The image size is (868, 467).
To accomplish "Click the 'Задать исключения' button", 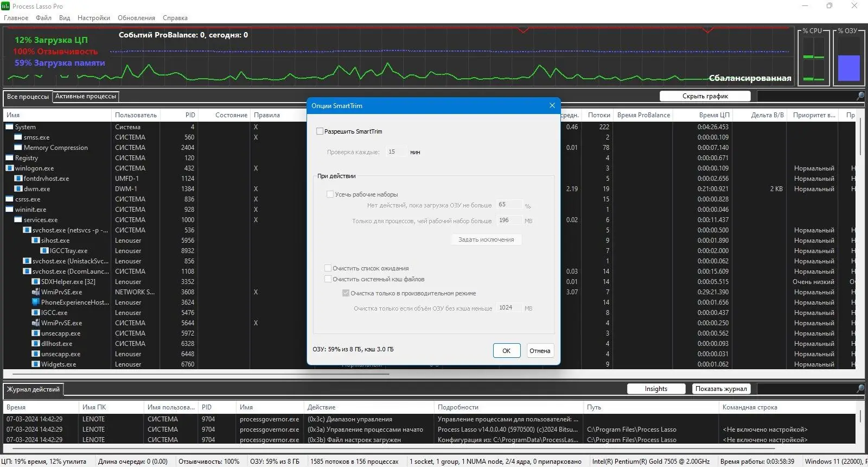I will point(486,239).
